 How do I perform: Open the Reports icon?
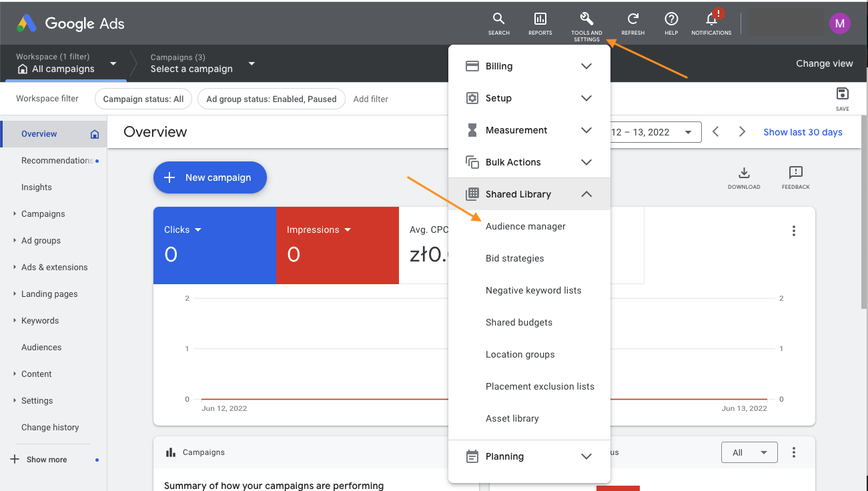coord(540,19)
